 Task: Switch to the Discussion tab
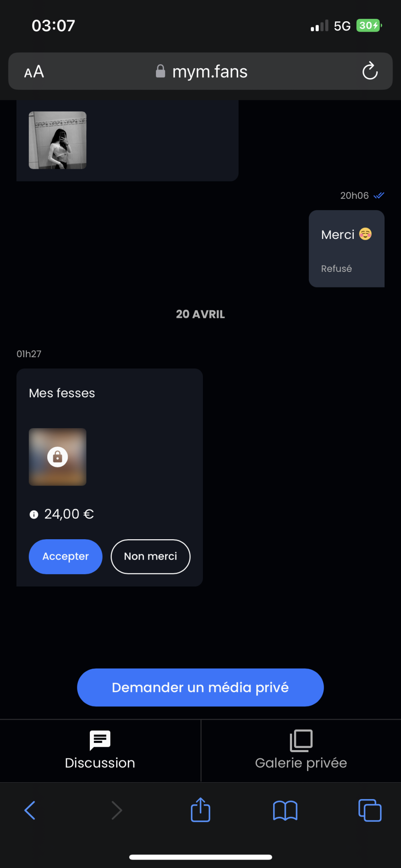(100, 751)
